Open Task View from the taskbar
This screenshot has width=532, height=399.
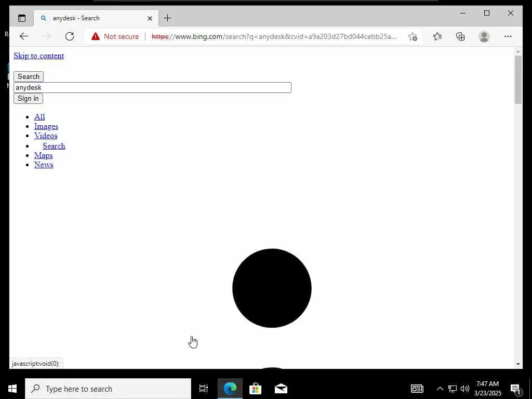pos(204,389)
